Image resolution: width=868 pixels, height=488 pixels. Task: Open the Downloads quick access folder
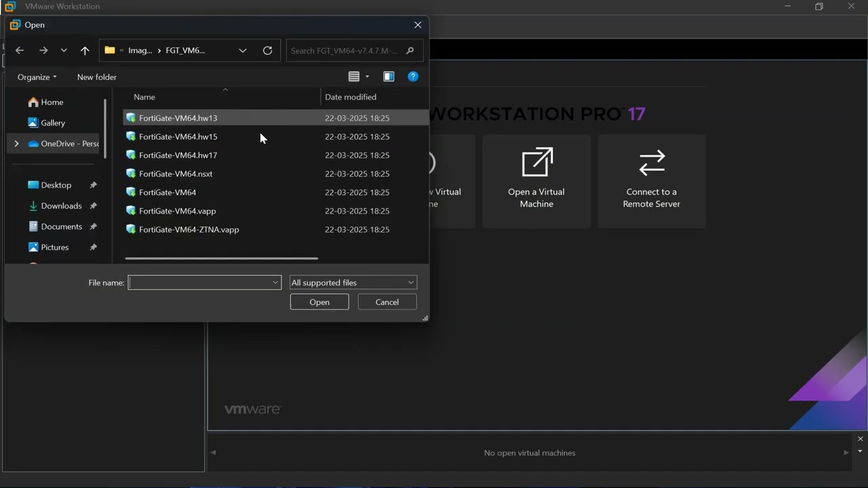[x=55, y=206]
